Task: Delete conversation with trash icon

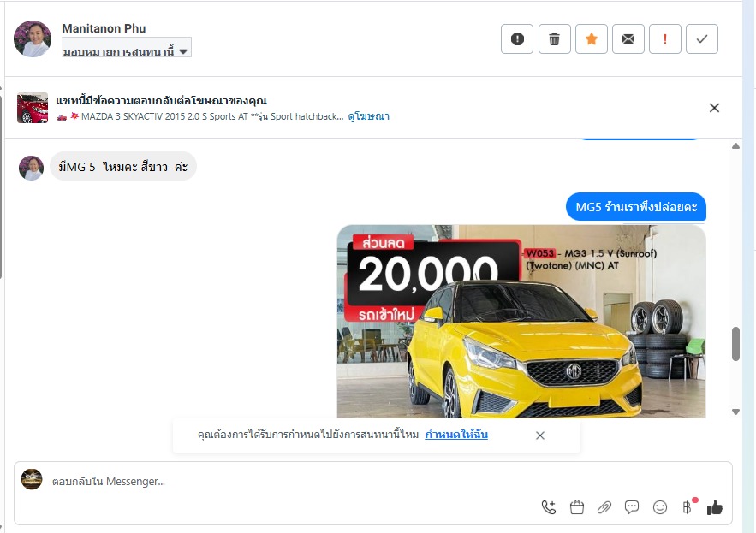Action: 555,39
